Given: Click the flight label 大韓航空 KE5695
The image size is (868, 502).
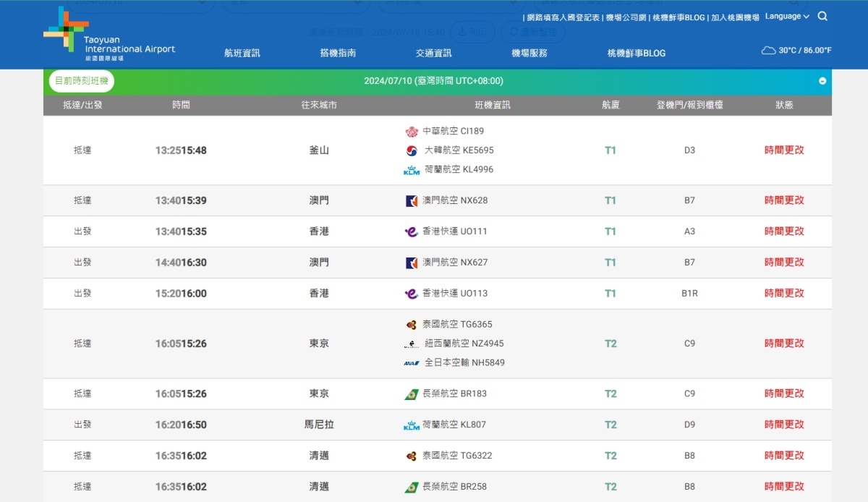Looking at the screenshot, I should click(459, 150).
